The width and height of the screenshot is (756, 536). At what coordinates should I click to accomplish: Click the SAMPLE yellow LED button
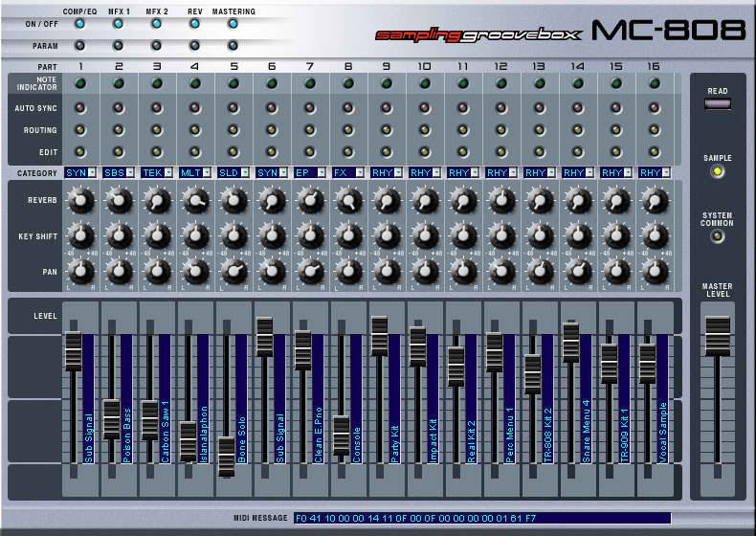pos(718,171)
